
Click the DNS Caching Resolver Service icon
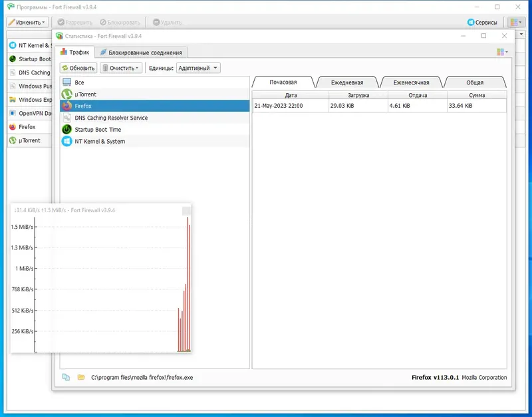(67, 118)
